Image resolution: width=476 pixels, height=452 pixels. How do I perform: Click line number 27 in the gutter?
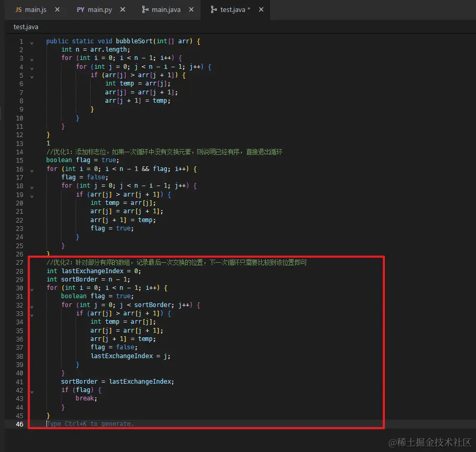pos(19,263)
